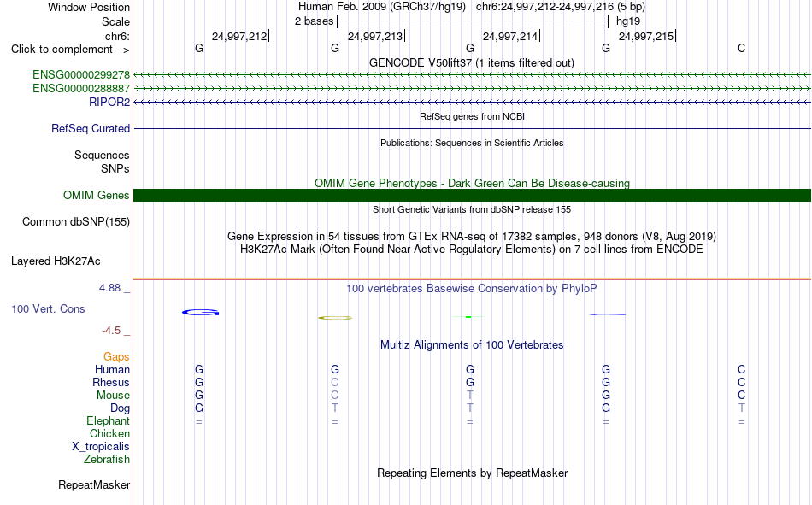
Task: Click Repeating Elements by RepeatMasker title
Action: [x=473, y=473]
